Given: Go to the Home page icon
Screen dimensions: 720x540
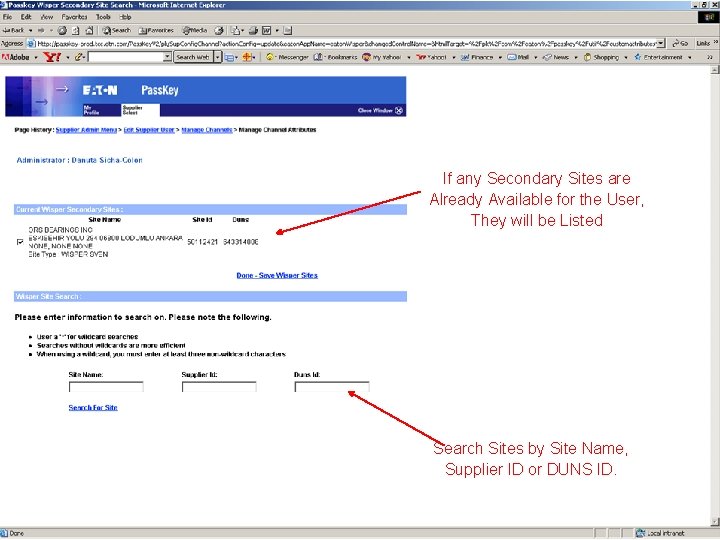Looking at the screenshot, I should (89, 30).
